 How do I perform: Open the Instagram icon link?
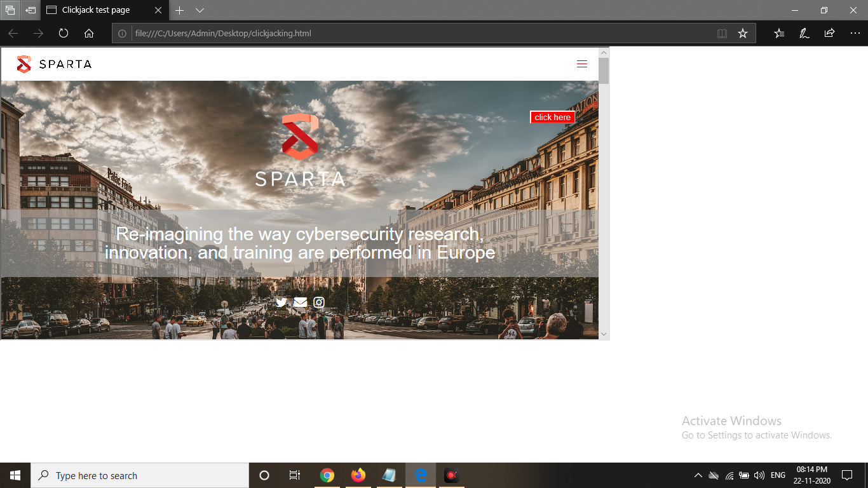point(319,302)
